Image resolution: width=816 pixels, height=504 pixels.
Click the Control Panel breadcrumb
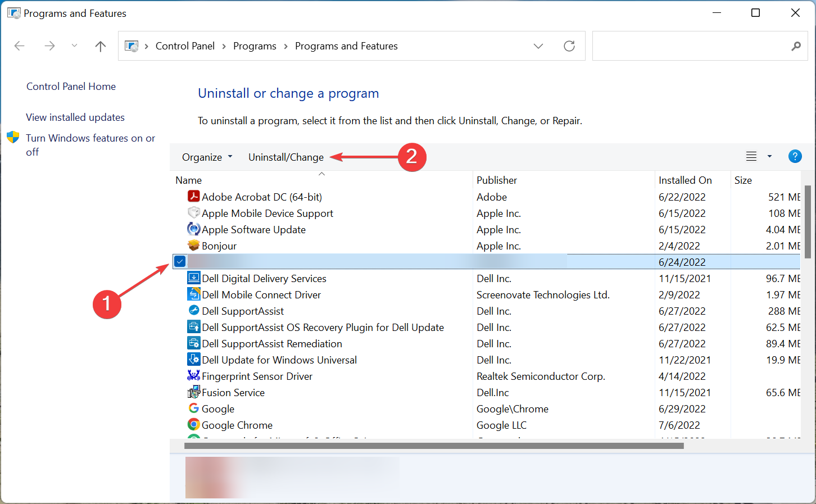(x=185, y=46)
